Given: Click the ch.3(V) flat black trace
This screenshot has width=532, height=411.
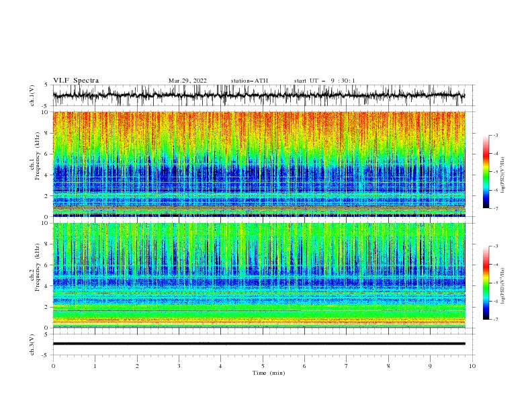Looking at the screenshot, I should pos(259,344).
